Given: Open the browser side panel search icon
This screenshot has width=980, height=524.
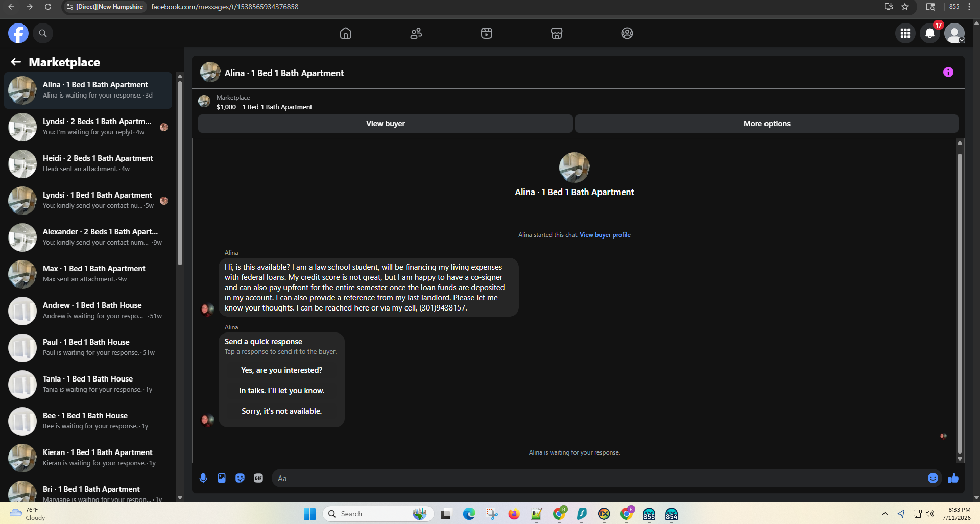Looking at the screenshot, I should tap(930, 7).
